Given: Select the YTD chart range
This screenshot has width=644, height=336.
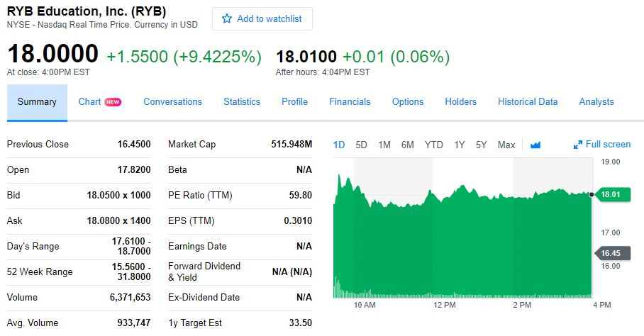Looking at the screenshot, I should coord(433,145).
